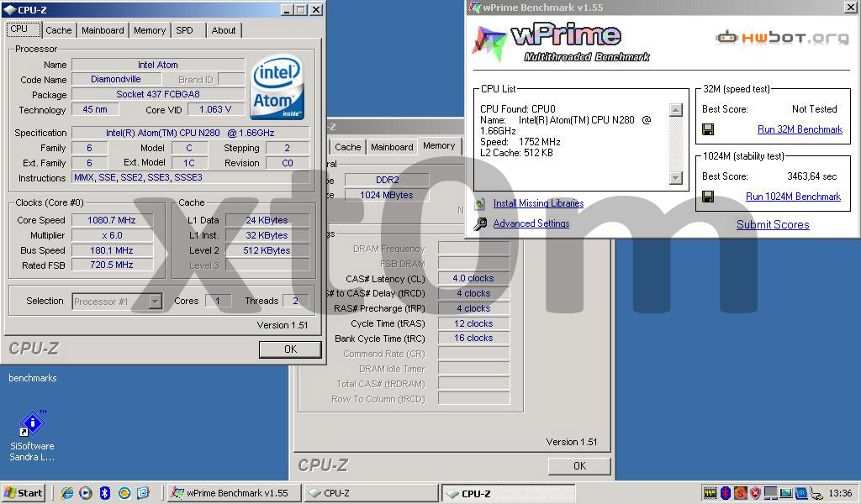This screenshot has height=504, width=861.
Task: Click the Intel Atom logo image
Action: tap(277, 87)
